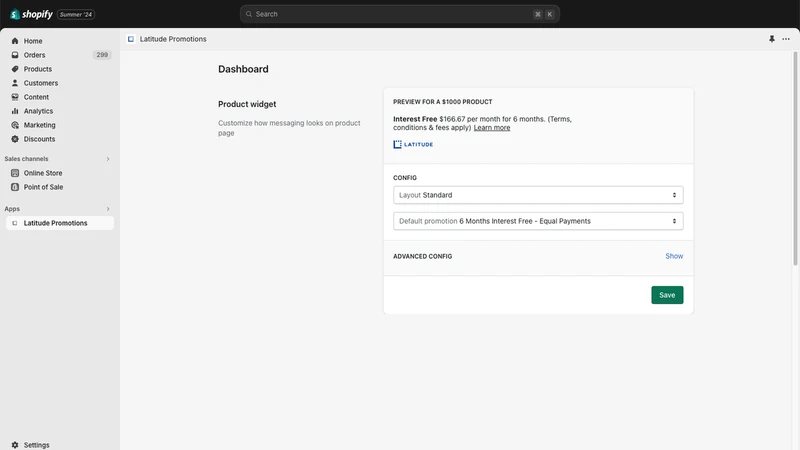
Task: Open Orders menu item
Action: (35, 55)
